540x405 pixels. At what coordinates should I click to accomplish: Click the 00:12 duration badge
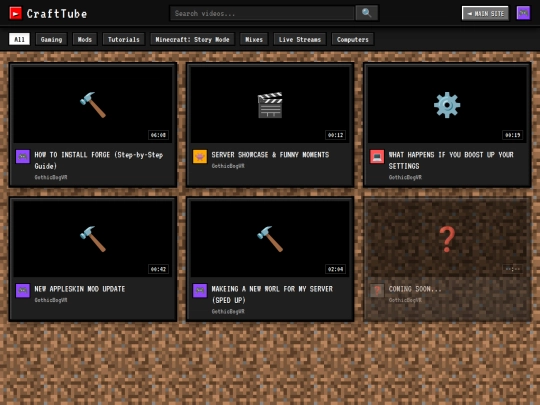tap(335, 135)
